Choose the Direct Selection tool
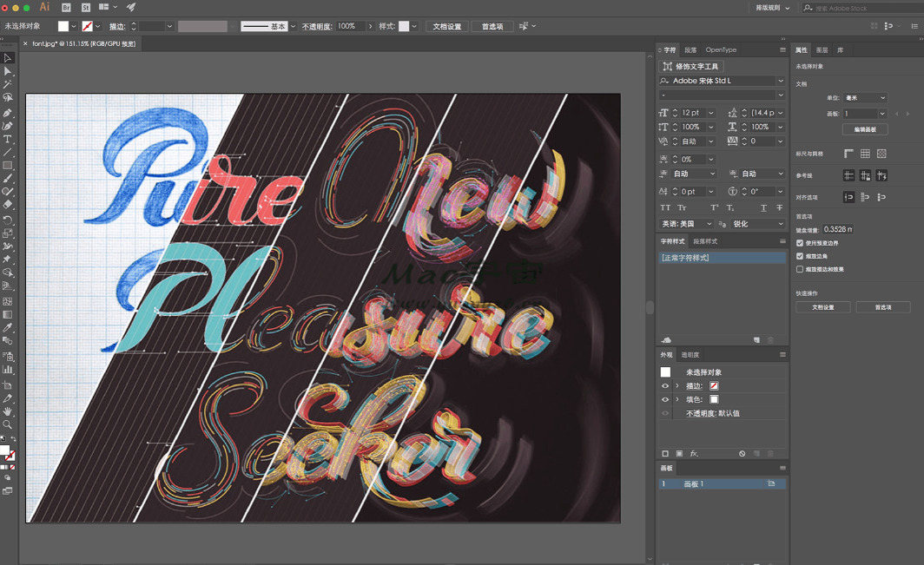The width and height of the screenshot is (924, 565). (8, 71)
